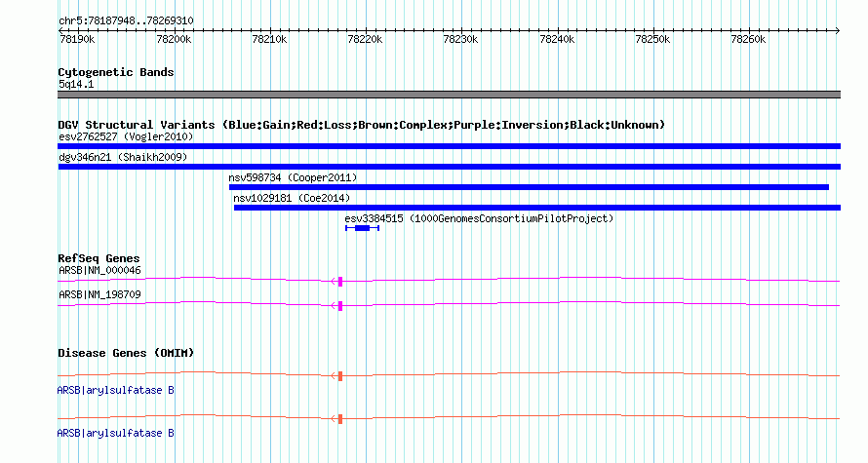Viewport: 868px width, 463px height.
Task: Click the 78230k ruler mark
Action: pos(460,39)
